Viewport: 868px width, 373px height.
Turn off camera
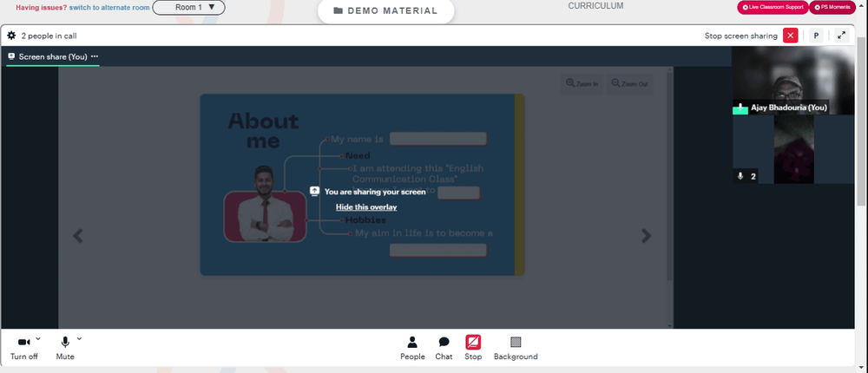pos(23,349)
